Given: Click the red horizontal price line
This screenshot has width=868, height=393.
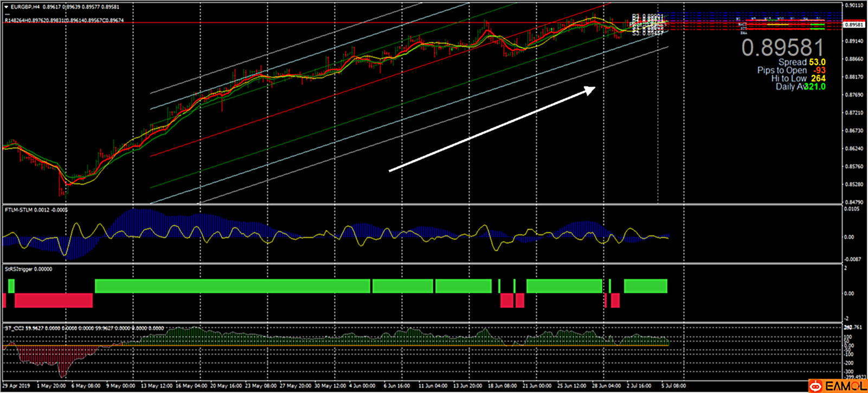Looking at the screenshot, I should [325, 23].
